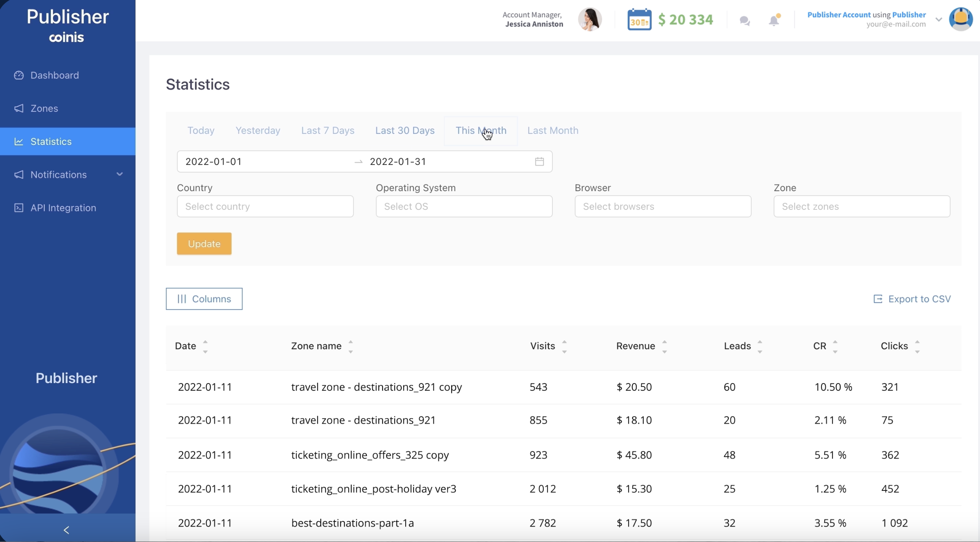980x542 pixels.
Task: Click the calendar payout icon in header
Action: (639, 20)
